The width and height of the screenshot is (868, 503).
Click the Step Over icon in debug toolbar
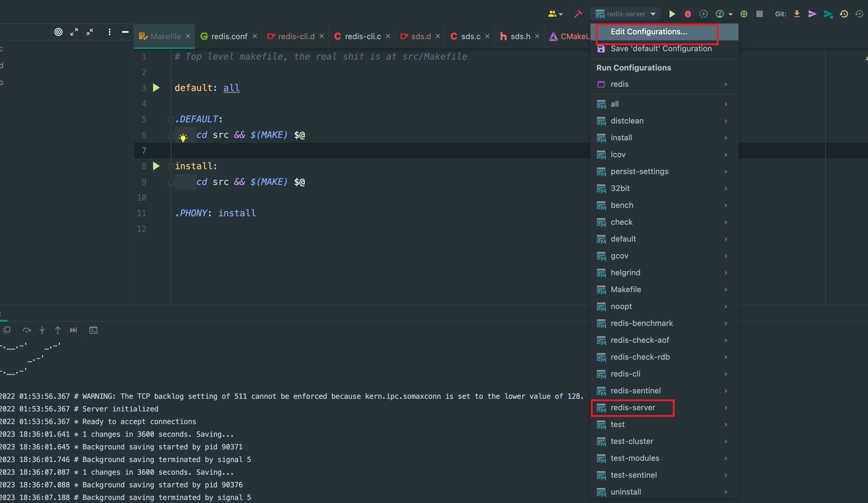tap(27, 330)
